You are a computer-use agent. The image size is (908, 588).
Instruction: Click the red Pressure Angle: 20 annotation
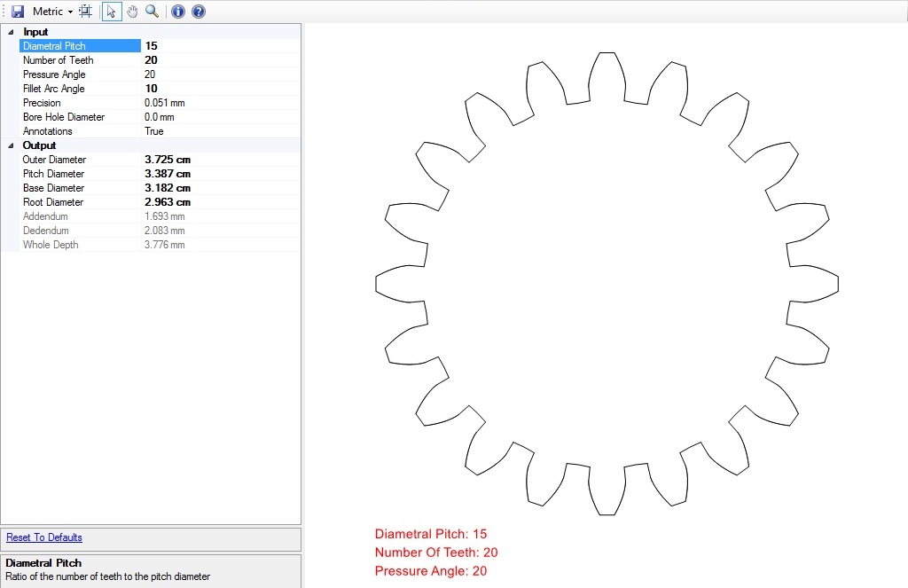pyautogui.click(x=431, y=571)
